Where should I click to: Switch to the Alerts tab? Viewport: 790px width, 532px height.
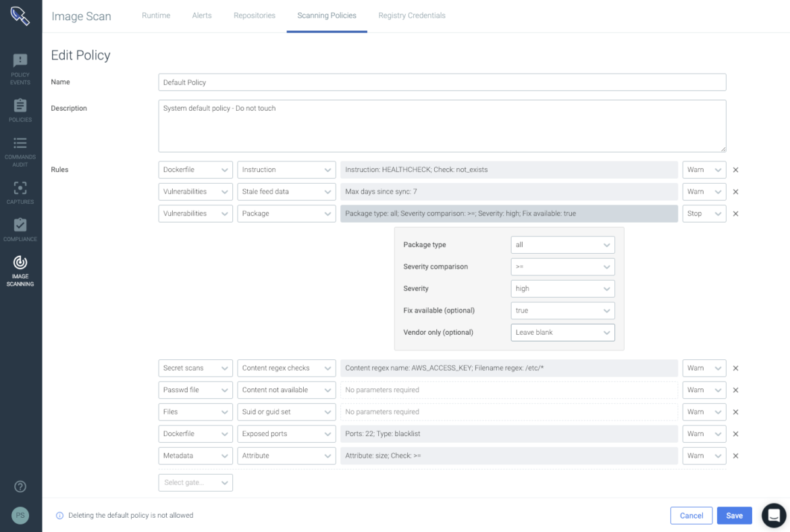pyautogui.click(x=201, y=16)
